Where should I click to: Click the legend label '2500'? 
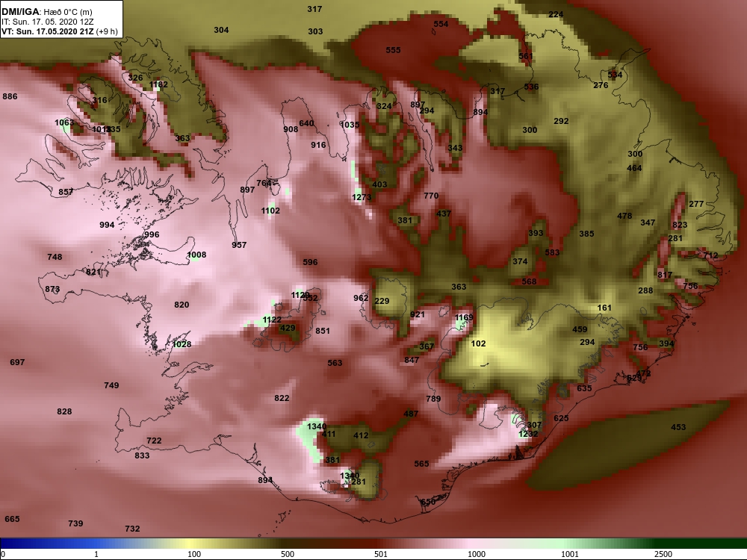pyautogui.click(x=663, y=554)
